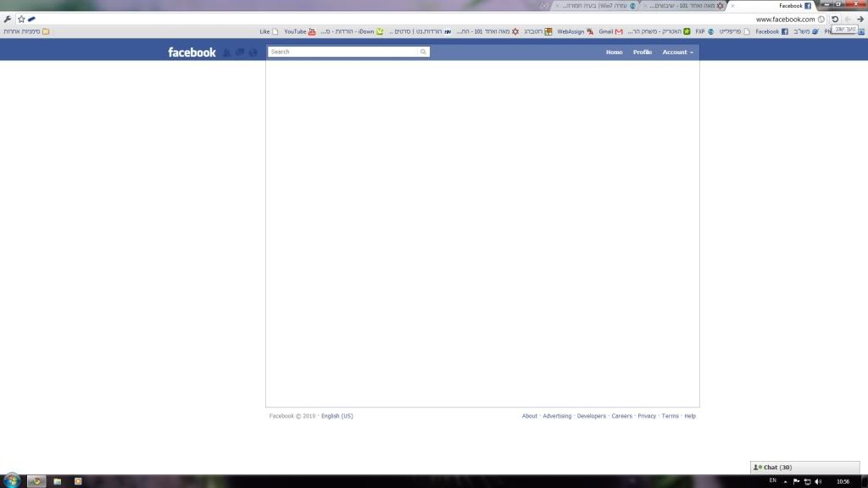Viewport: 868px width, 488px height.
Task: Open the YouTube bookmark
Action: click(x=299, y=31)
